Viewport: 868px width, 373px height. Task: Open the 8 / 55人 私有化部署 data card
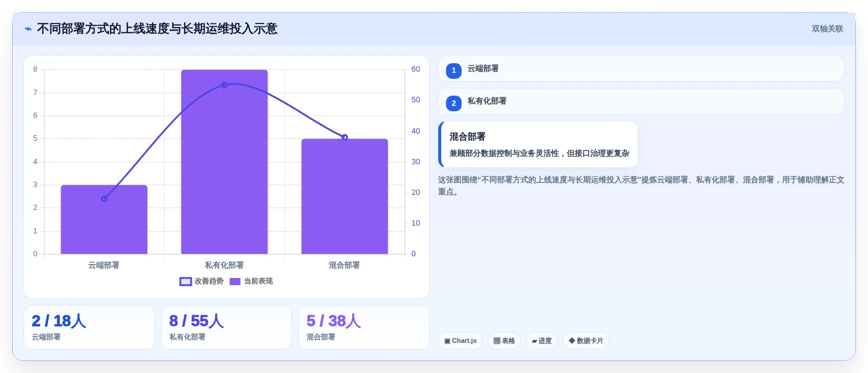click(227, 327)
